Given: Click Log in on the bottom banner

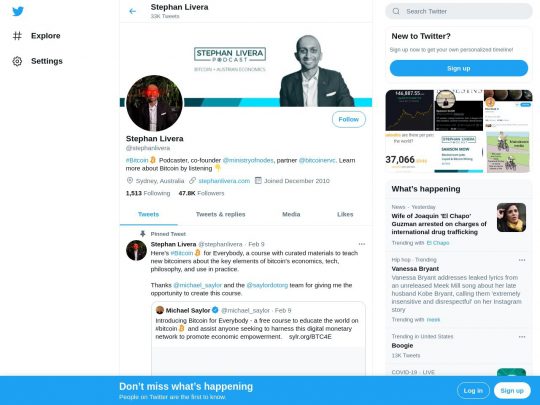Looking at the screenshot, I should pos(473,391).
